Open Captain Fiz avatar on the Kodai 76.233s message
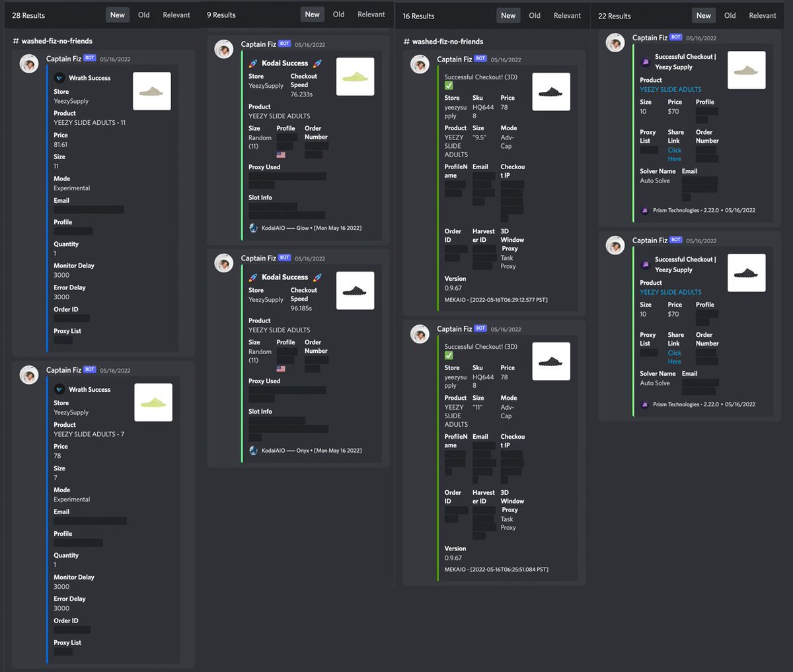This screenshot has height=672, width=793. pos(224,50)
